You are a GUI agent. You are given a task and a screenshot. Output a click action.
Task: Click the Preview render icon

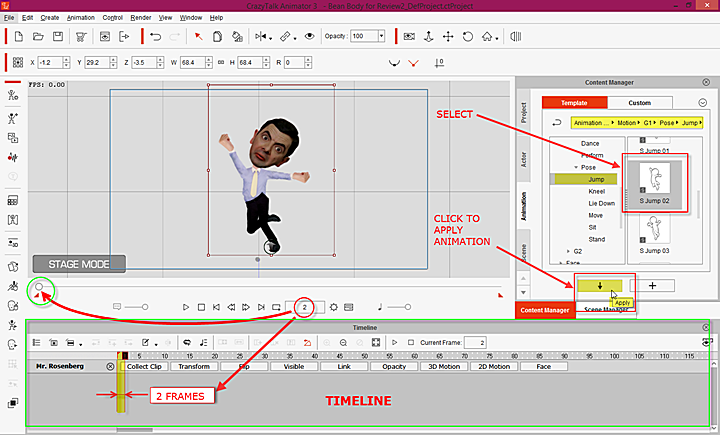[x=105, y=37]
